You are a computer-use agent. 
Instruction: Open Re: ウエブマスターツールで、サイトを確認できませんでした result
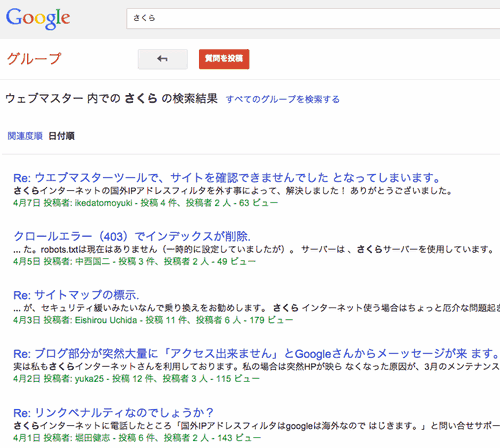(227, 178)
